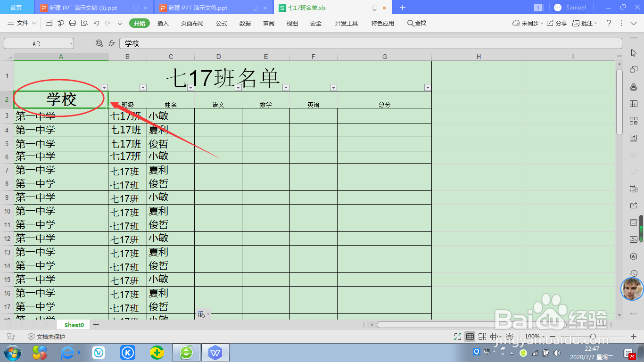Click the 批注 comments button
This screenshot has width=644, height=362.
[585, 23]
